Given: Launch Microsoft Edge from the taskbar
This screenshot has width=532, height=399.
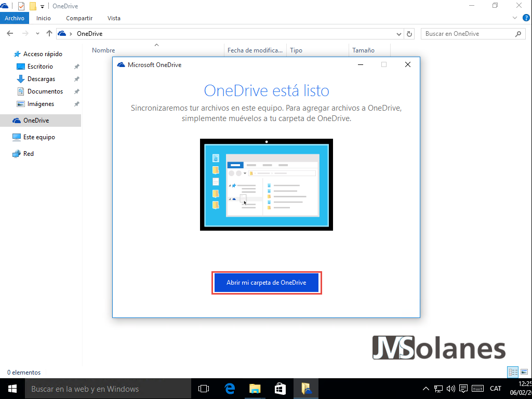Looking at the screenshot, I should (x=229, y=389).
